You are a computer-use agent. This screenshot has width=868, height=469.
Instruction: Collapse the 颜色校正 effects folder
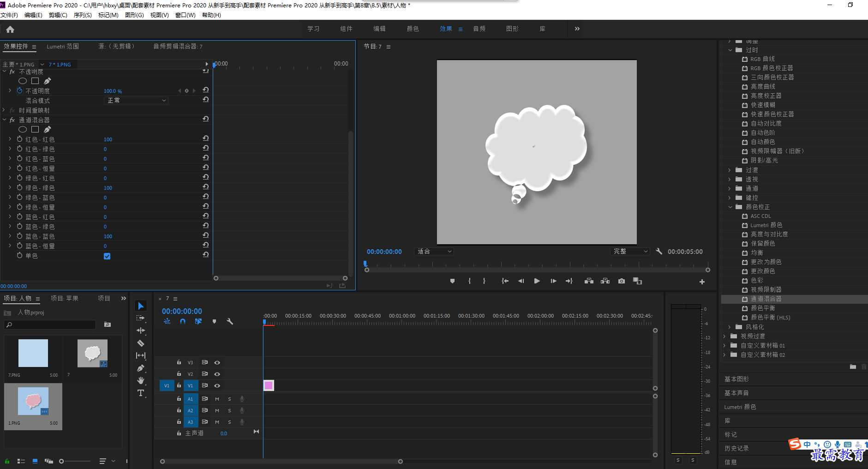click(730, 207)
